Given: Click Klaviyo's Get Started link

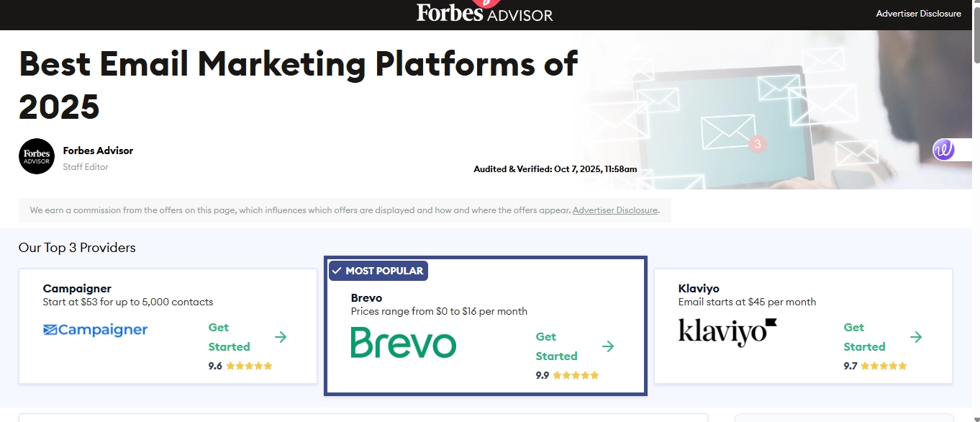Looking at the screenshot, I should tap(864, 337).
